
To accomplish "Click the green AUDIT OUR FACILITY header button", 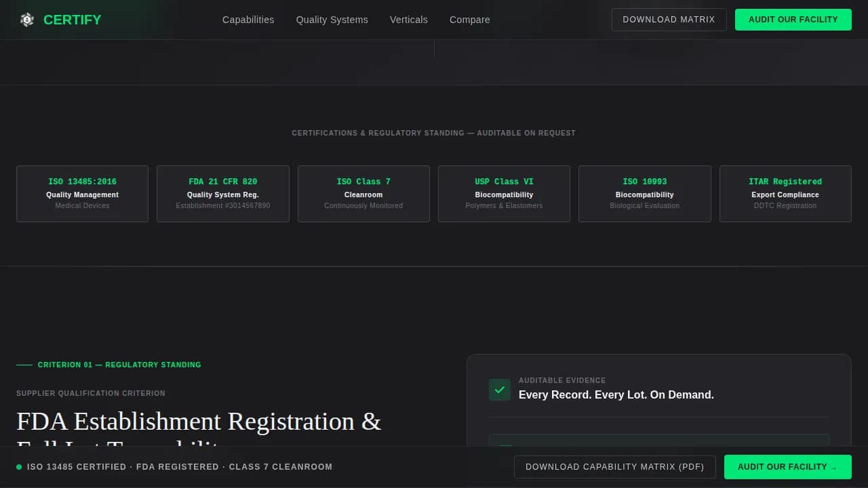I will pyautogui.click(x=793, y=20).
